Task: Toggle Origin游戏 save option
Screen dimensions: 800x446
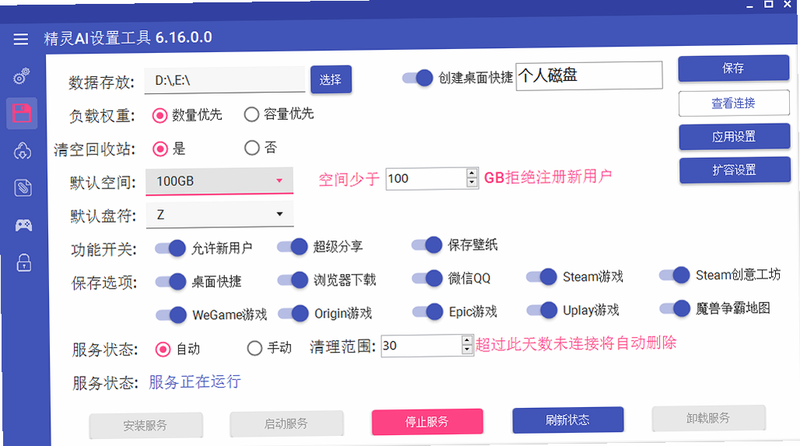Action: [293, 313]
